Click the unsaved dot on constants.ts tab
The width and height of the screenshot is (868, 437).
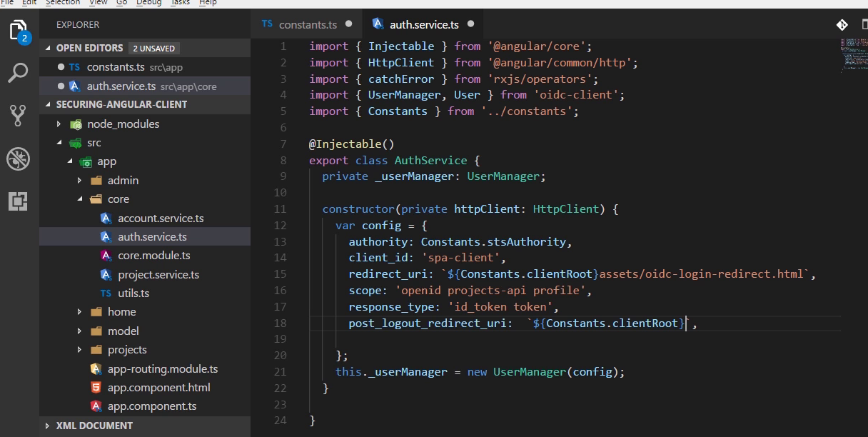pos(349,24)
